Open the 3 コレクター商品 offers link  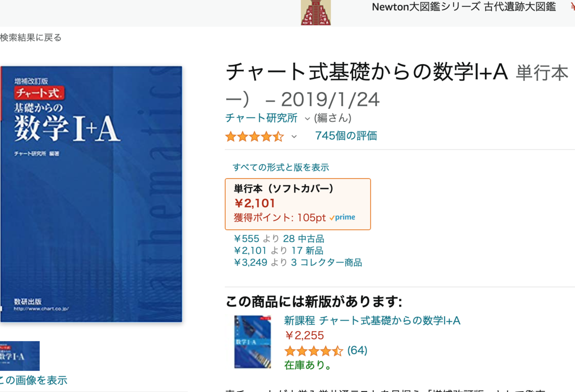click(326, 263)
